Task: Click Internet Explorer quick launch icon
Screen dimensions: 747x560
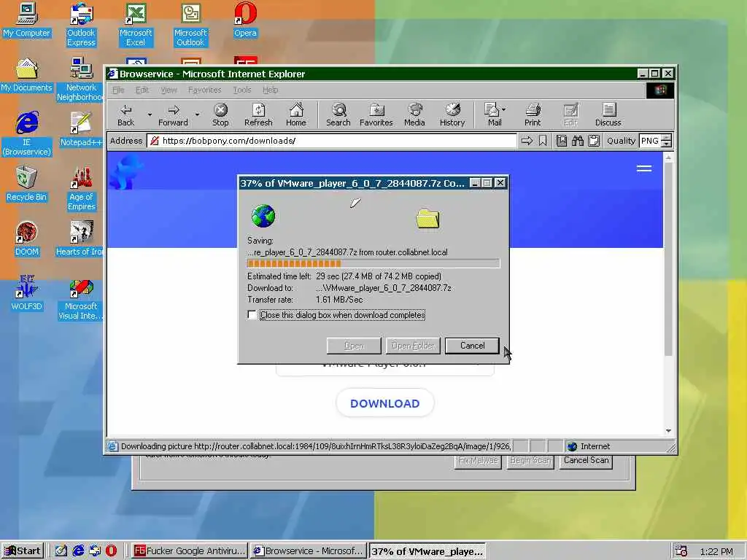Action: (78, 551)
